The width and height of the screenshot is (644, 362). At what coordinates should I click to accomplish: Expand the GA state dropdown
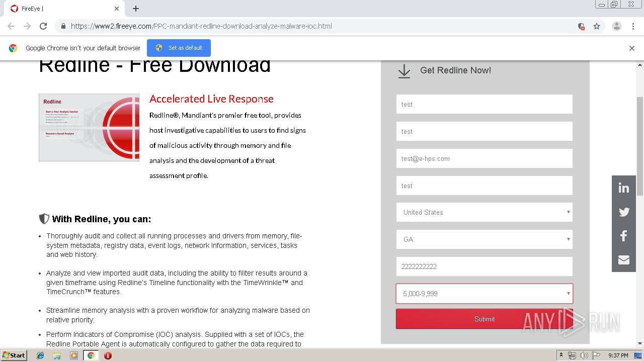[x=485, y=239]
